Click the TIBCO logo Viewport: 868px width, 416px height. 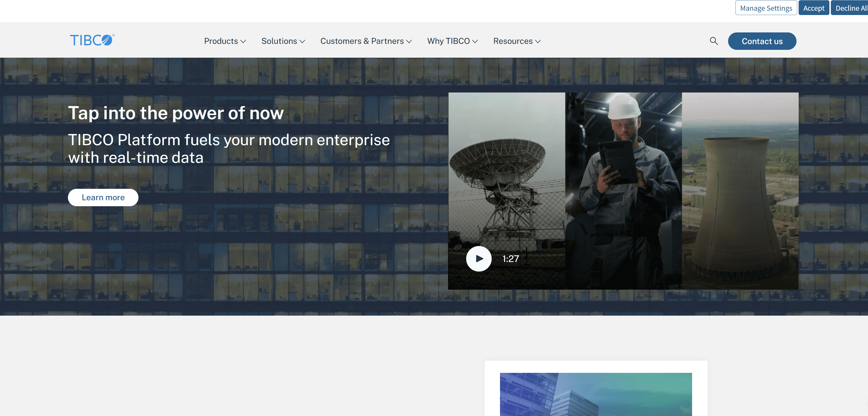(92, 40)
